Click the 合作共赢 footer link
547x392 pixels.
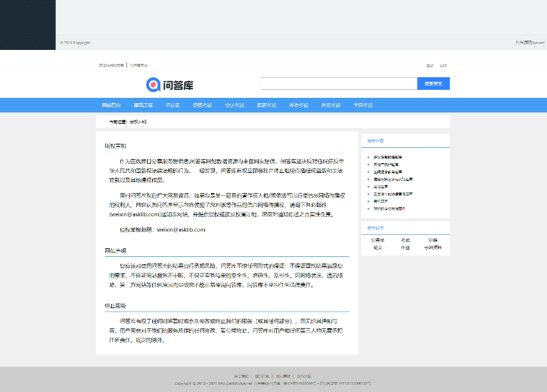[x=304, y=376]
